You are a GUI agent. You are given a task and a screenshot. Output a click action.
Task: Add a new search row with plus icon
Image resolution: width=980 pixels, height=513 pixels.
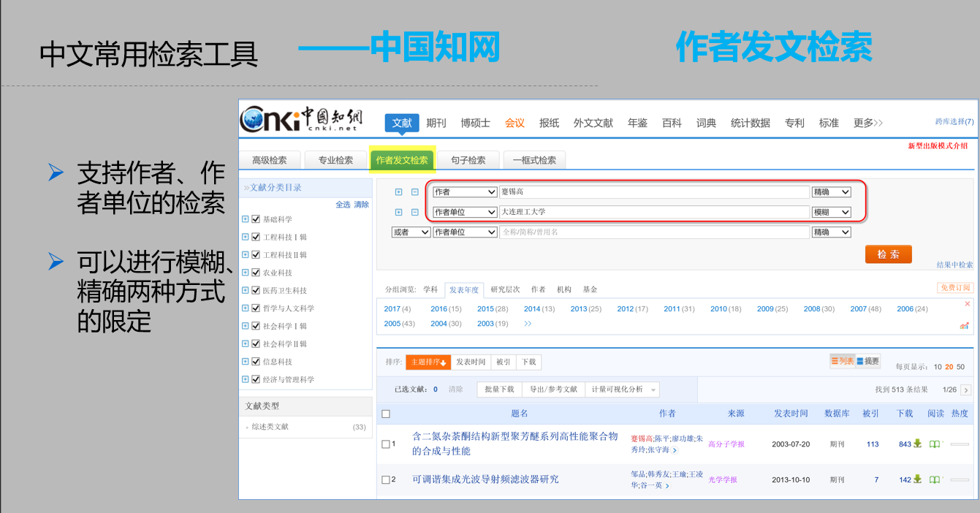pyautogui.click(x=398, y=192)
